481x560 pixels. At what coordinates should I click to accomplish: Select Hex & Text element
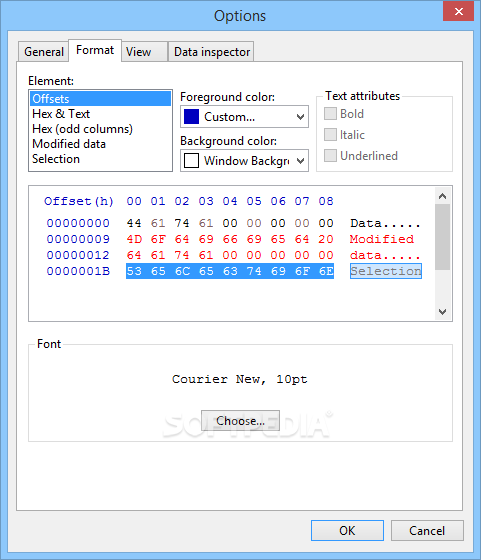(100, 114)
